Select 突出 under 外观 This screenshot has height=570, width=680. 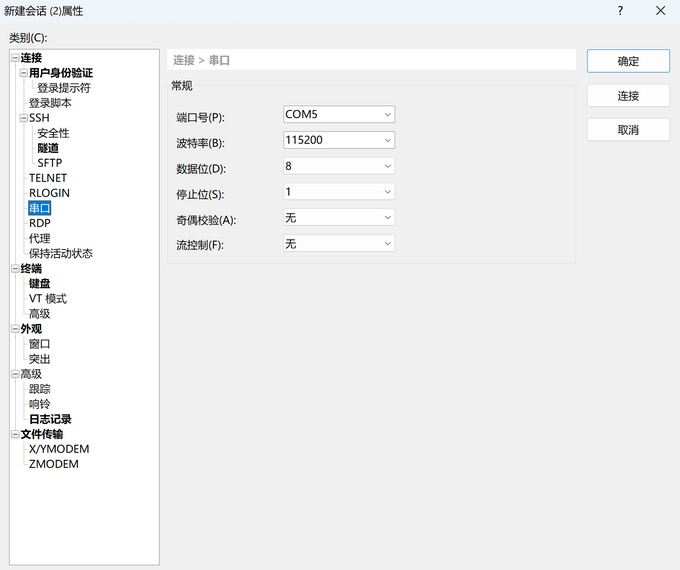pos(39,359)
